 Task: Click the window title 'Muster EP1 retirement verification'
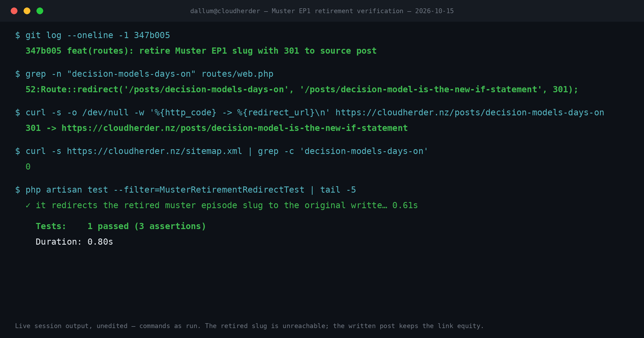pos(322,11)
